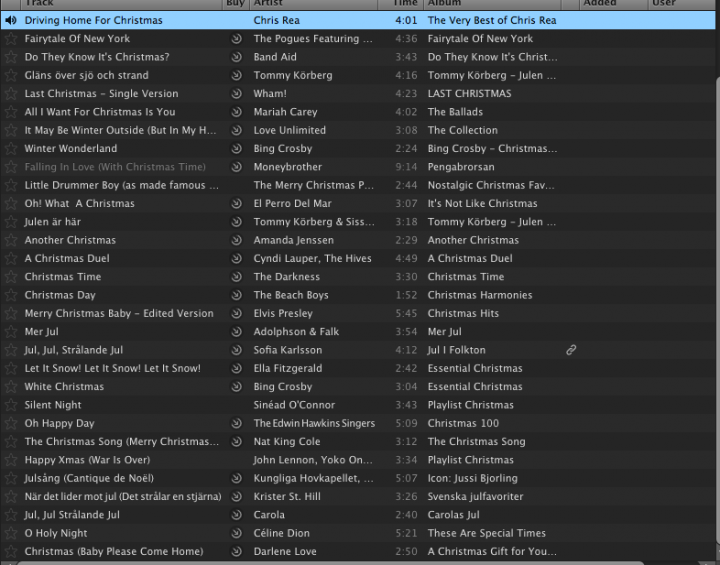The image size is (720, 565).
Task: Click buy icon for Merry Christmas Baby
Action: coord(236,313)
